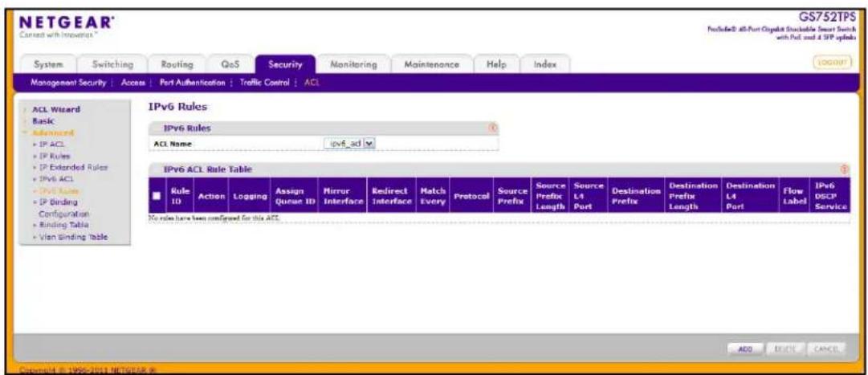Open the QoS tab
The height and width of the screenshot is (375, 868).
230,64
